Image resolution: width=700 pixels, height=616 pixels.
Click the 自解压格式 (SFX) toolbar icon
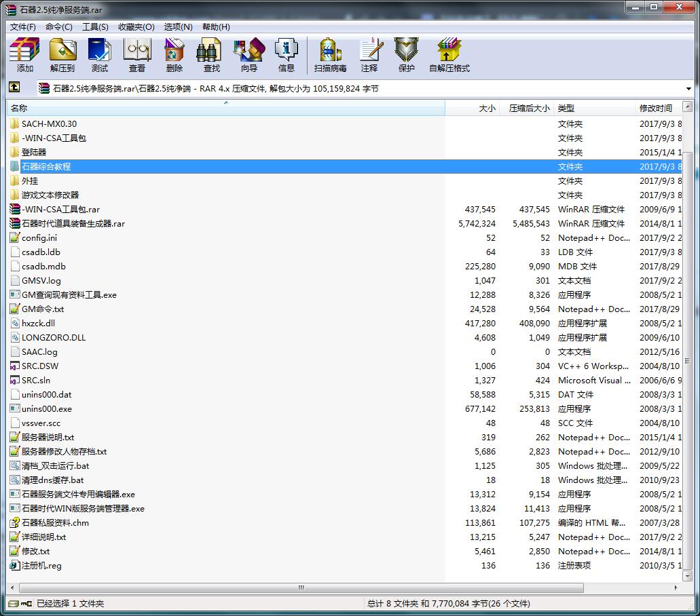[449, 50]
